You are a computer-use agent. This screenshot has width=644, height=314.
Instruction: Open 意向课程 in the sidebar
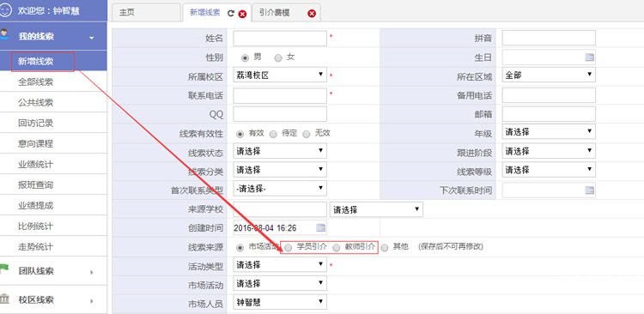pyautogui.click(x=53, y=143)
